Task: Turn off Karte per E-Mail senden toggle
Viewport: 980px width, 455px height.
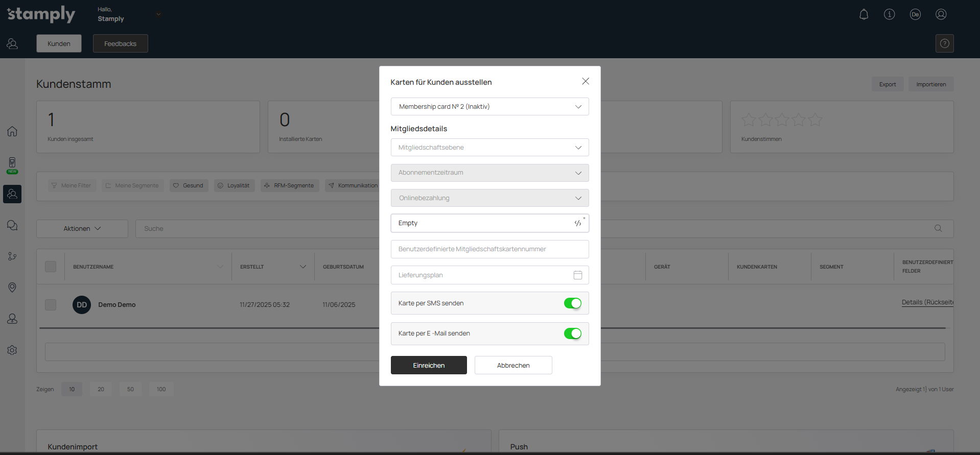Action: [x=572, y=333]
